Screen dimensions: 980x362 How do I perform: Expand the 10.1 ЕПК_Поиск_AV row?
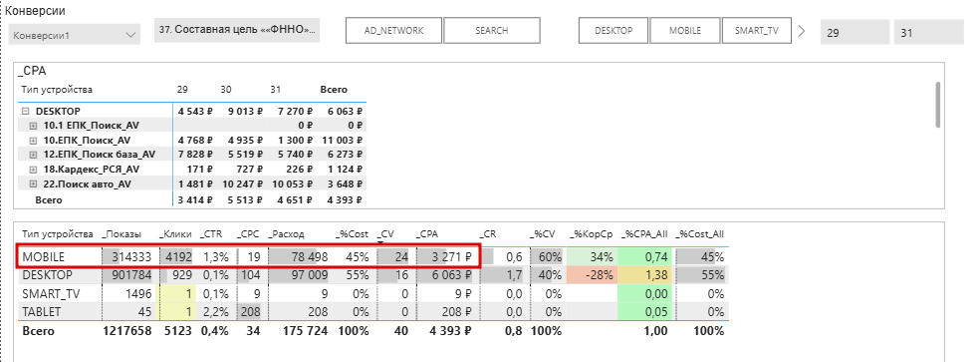[x=34, y=126]
